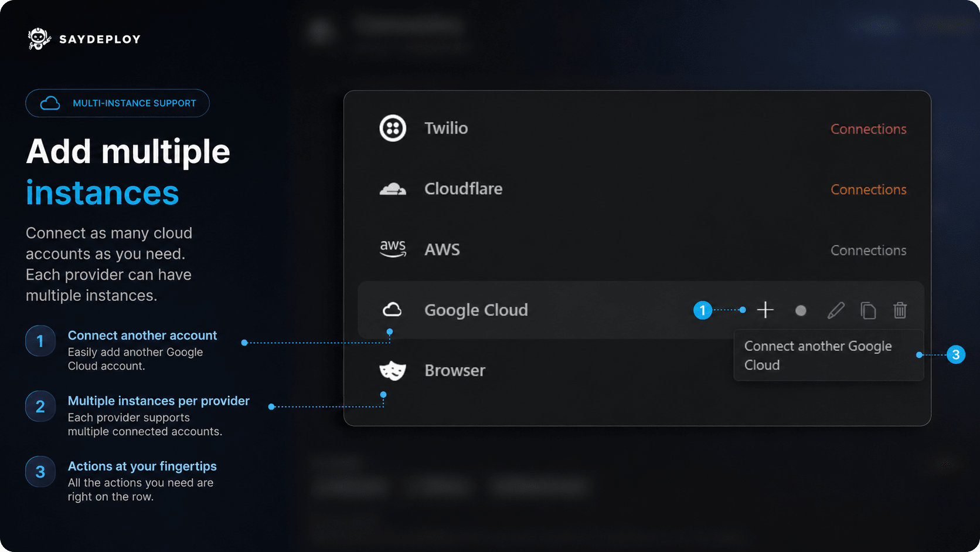Click the 'Connect another Google Cloud' tooltip
Viewport: 980px width, 552px height.
point(829,355)
